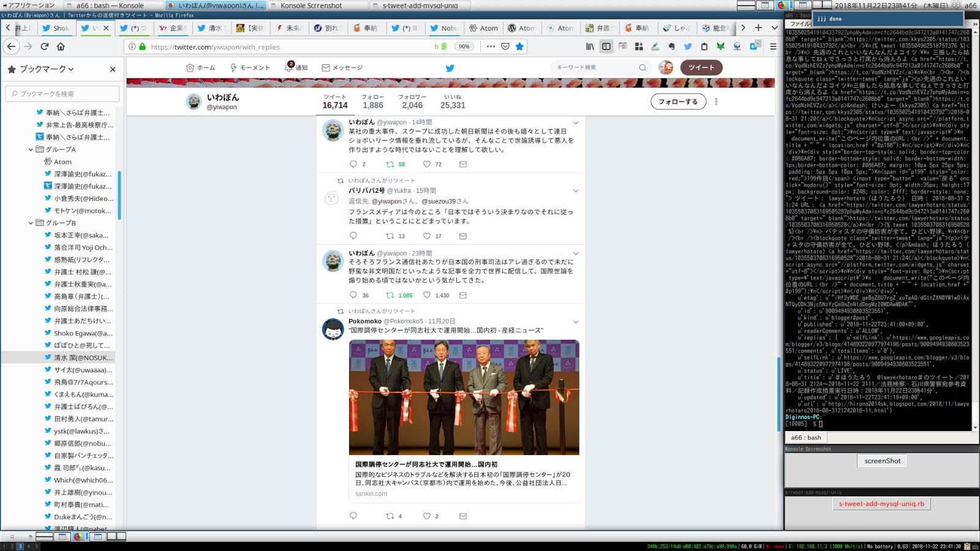Click the screenShot button

(x=883, y=461)
